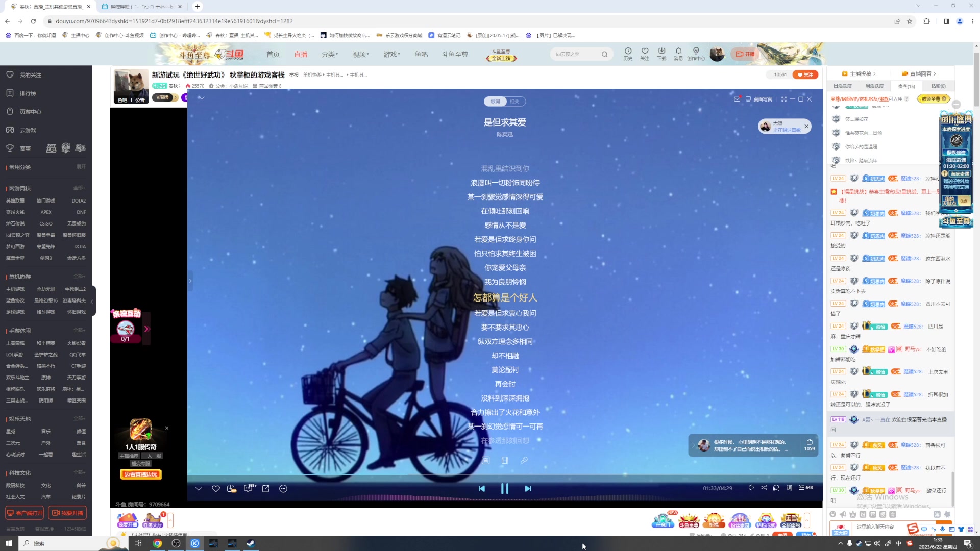
Task: Open sound effect headphone icon
Action: pos(776,488)
